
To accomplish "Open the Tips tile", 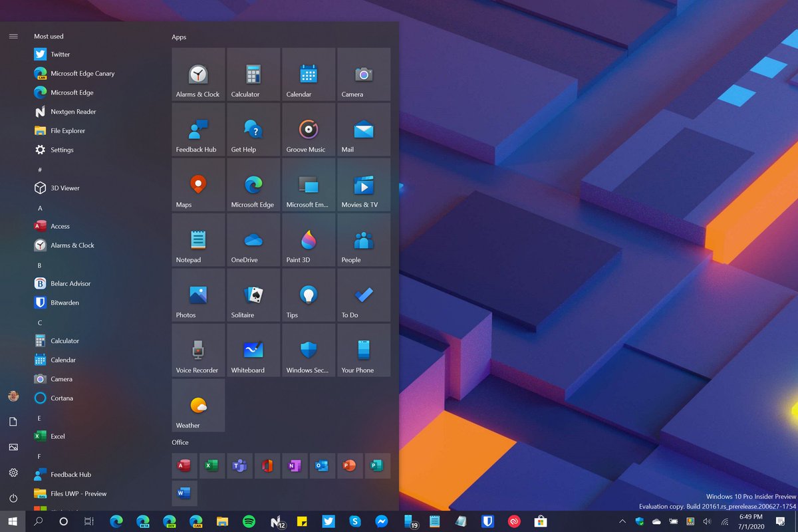I will [x=309, y=295].
